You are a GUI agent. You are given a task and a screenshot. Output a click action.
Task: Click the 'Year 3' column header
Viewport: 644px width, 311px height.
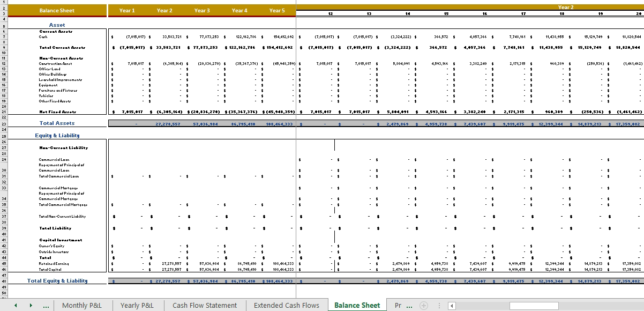pos(202,11)
